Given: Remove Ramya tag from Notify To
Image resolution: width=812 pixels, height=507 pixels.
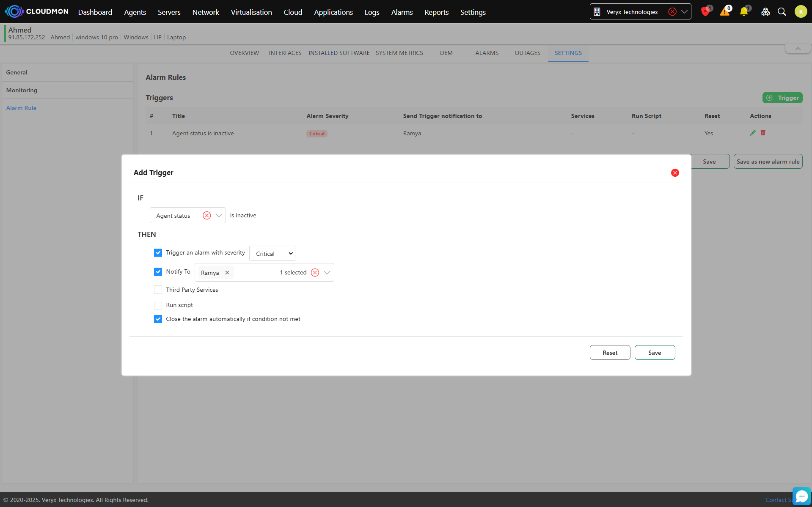Looking at the screenshot, I should [227, 273].
